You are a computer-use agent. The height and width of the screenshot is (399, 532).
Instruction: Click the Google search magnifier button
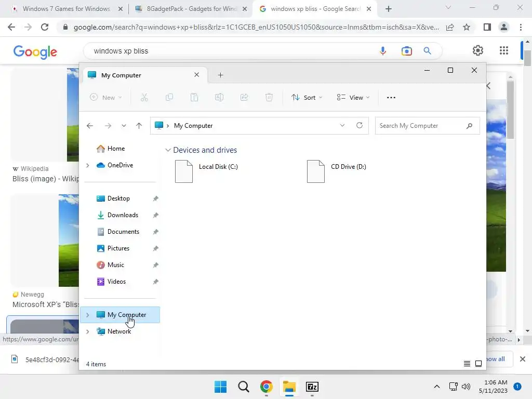click(427, 51)
